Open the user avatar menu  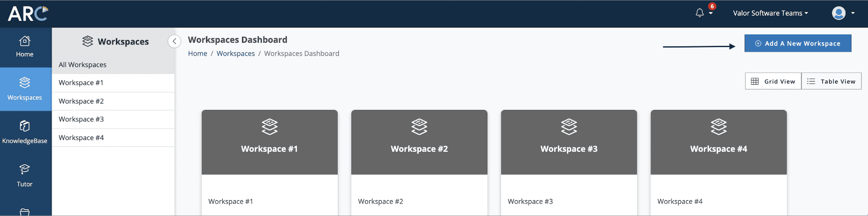point(838,13)
